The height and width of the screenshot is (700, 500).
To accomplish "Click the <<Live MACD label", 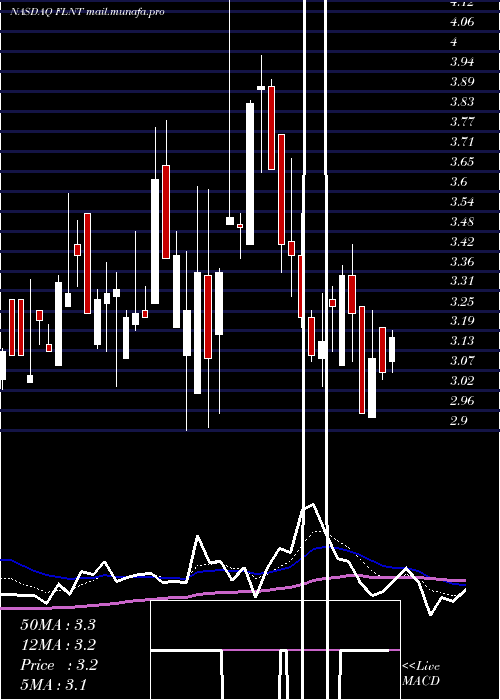I will (x=421, y=673).
